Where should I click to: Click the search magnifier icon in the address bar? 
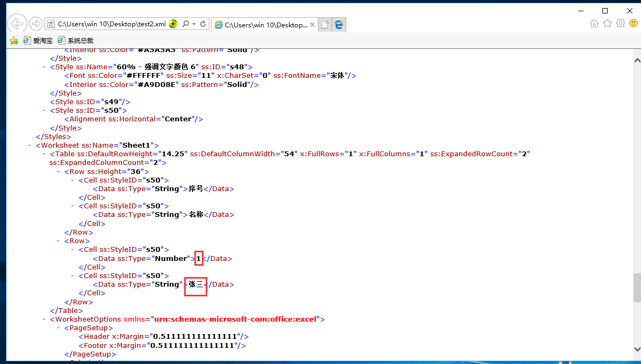(x=186, y=24)
